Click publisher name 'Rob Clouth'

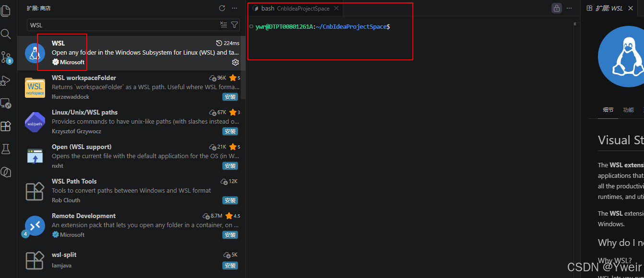(x=66, y=200)
